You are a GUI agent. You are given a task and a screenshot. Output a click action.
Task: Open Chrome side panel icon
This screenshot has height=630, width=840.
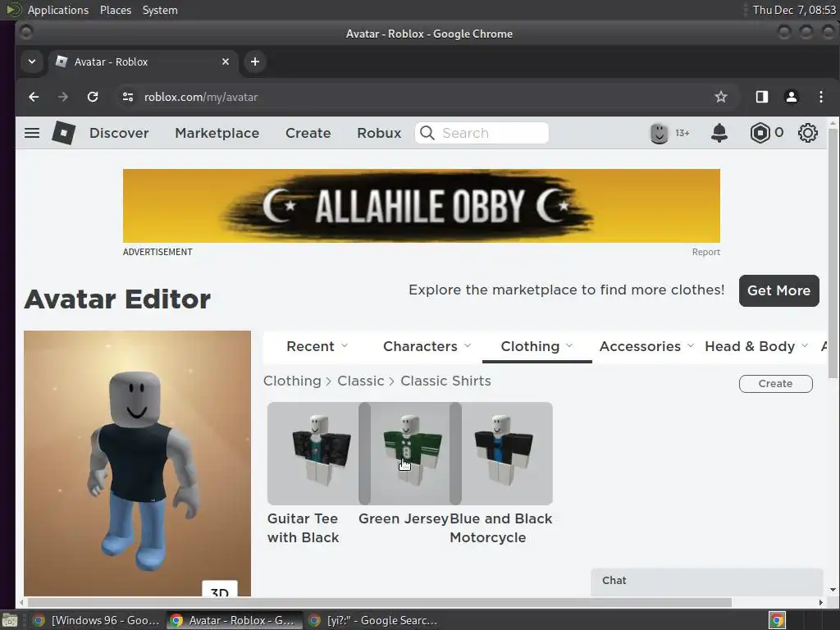pos(761,97)
